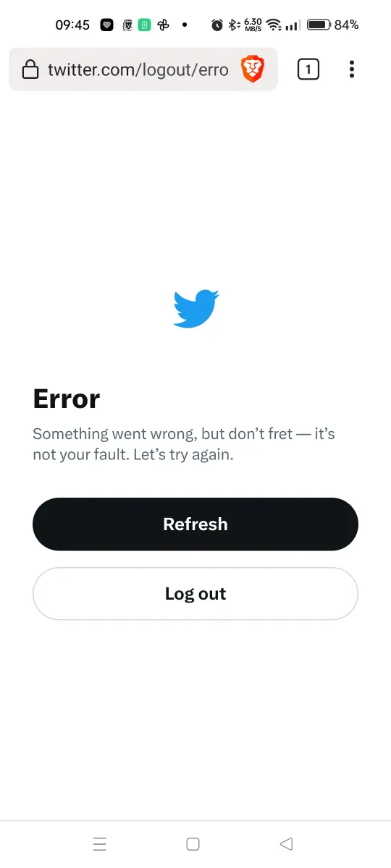
Task: Tap the alarm clock status icon
Action: tap(217, 25)
